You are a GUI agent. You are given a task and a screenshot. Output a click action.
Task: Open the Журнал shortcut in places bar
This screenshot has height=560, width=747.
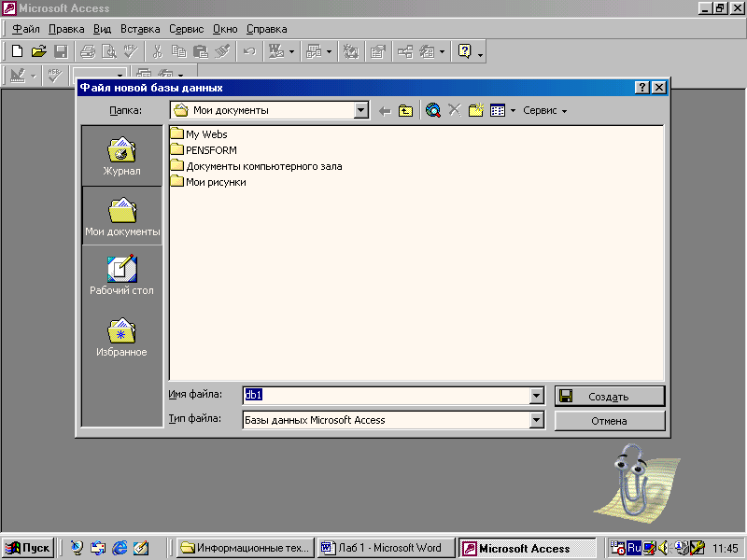(x=122, y=156)
